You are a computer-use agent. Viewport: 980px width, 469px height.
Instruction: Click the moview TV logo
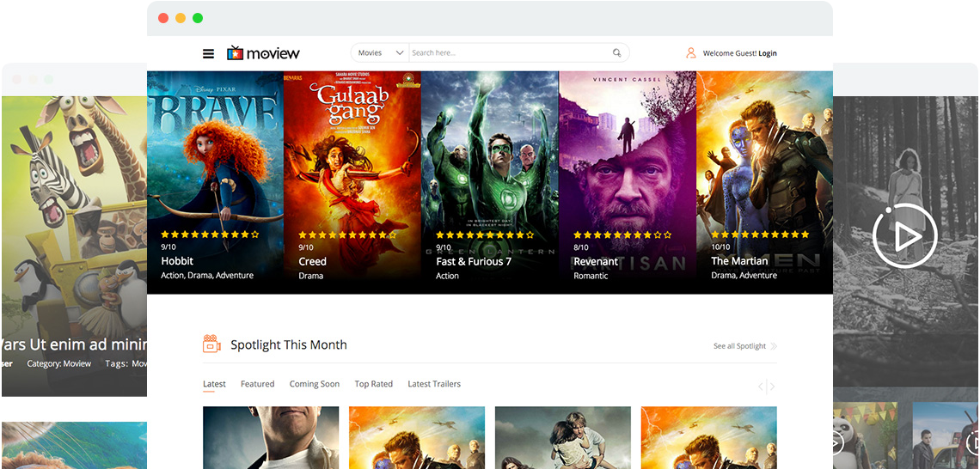coord(263,53)
